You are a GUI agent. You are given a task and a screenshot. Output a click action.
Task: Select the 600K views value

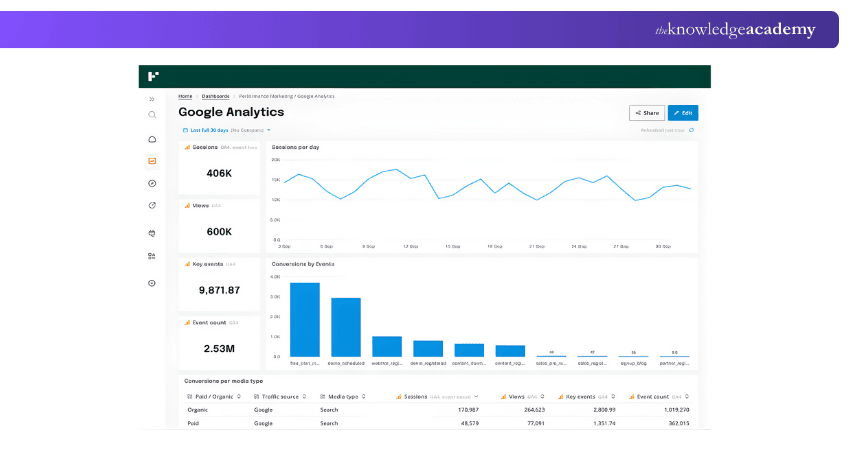pyautogui.click(x=219, y=232)
